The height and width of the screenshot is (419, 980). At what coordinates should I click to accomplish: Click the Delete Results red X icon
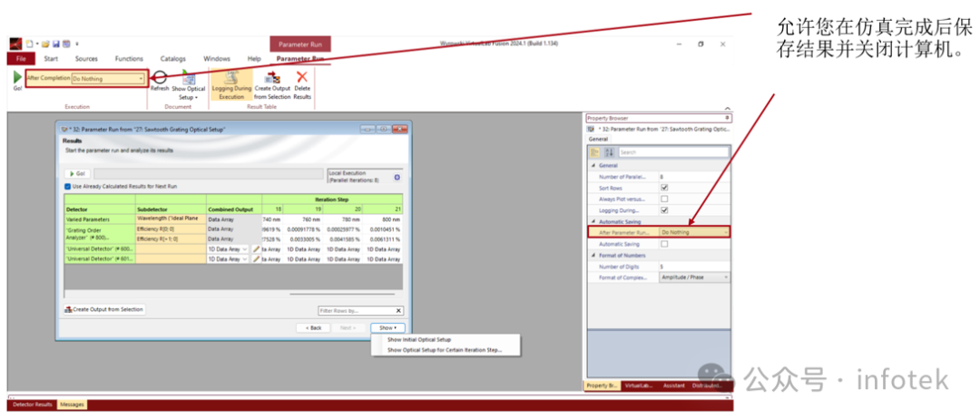(302, 77)
